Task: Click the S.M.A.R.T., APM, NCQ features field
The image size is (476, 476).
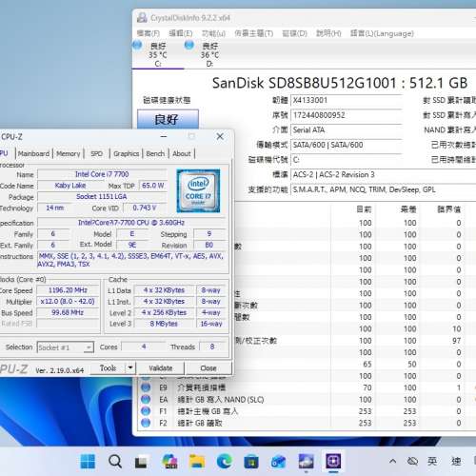Action: coord(384,189)
